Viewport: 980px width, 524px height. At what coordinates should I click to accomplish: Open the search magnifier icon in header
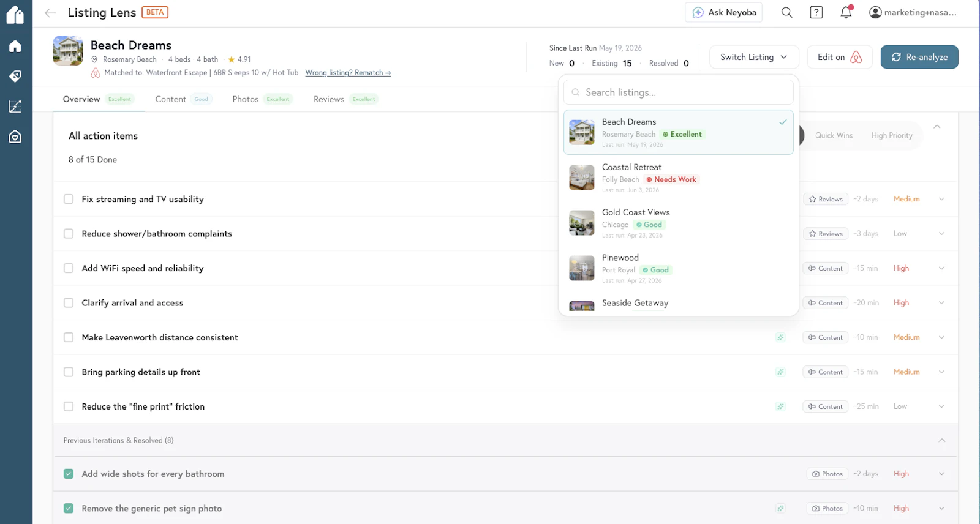pyautogui.click(x=787, y=12)
